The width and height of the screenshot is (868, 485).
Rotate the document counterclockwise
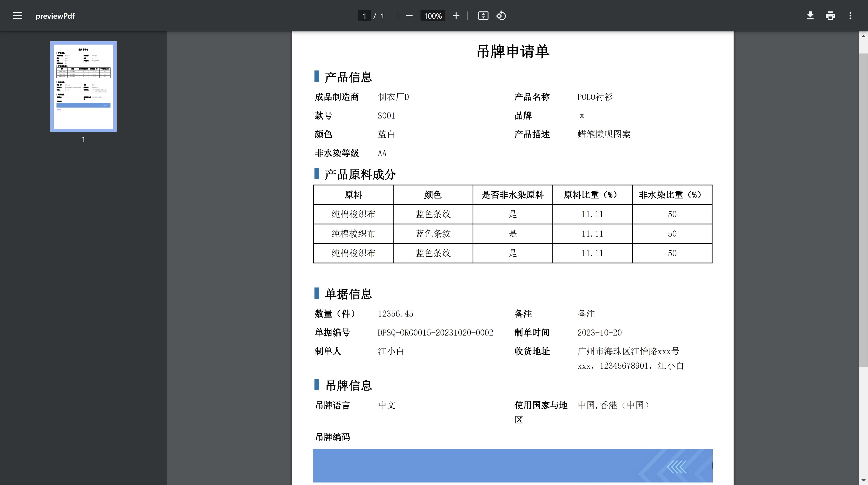pos(501,16)
